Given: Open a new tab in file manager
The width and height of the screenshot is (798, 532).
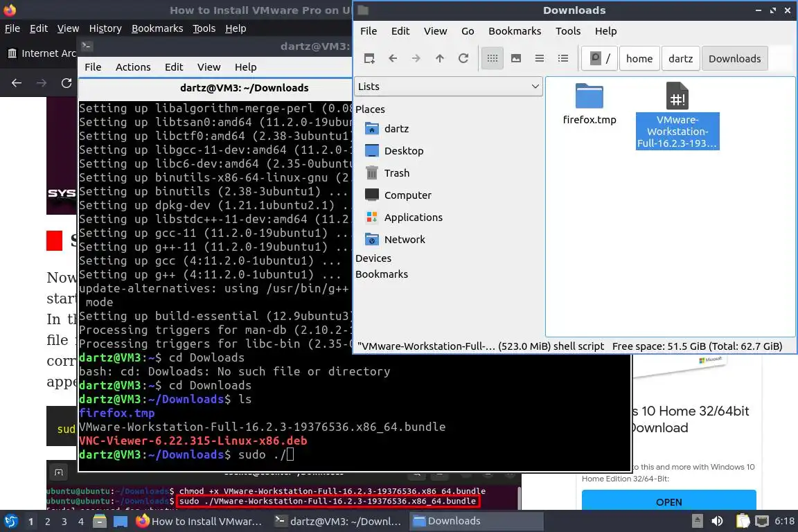Looking at the screenshot, I should tap(369, 59).
